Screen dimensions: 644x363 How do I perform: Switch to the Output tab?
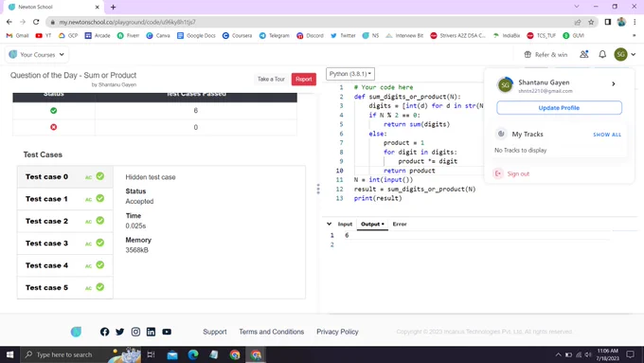click(372, 224)
